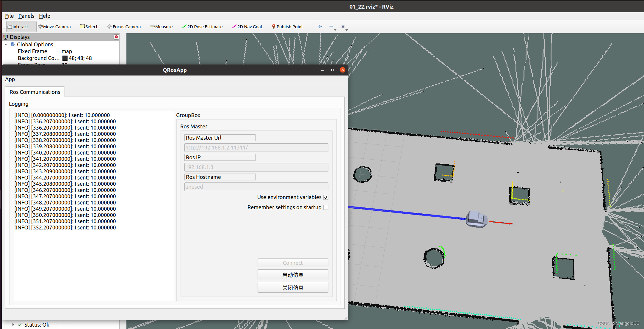Click the Background Color swatch
The image size is (644, 329).
coord(65,58)
